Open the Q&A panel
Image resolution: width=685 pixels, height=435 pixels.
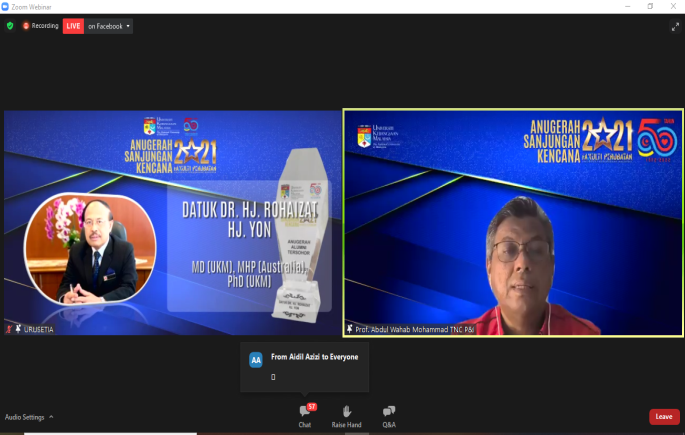[389, 415]
